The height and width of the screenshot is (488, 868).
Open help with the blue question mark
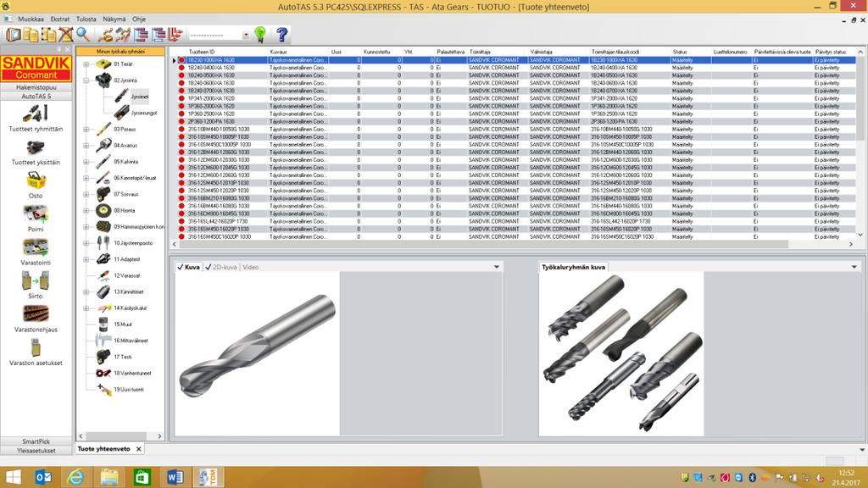pos(281,34)
